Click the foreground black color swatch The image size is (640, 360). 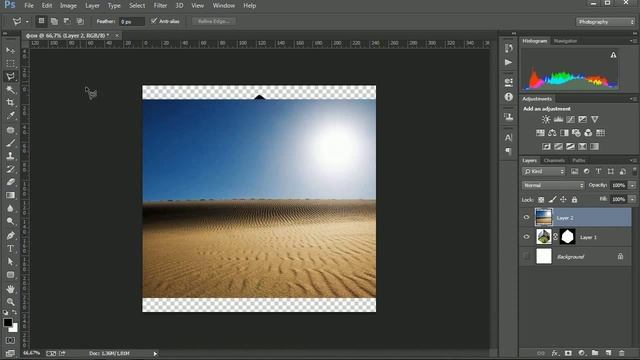point(7,322)
